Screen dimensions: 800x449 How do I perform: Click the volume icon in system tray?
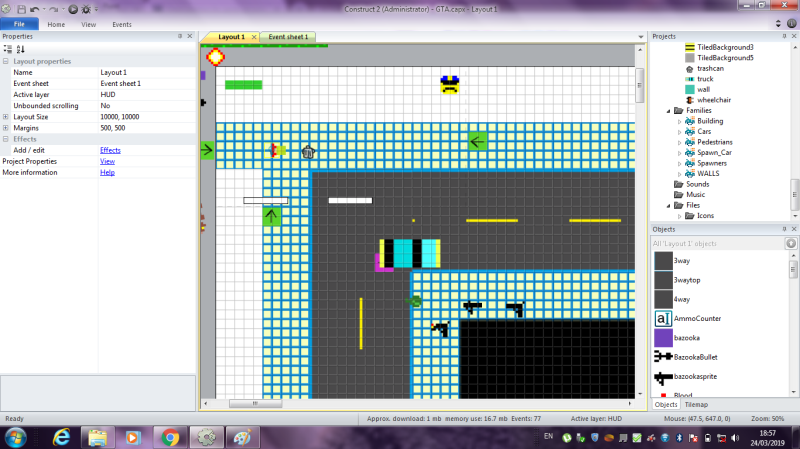(735, 438)
